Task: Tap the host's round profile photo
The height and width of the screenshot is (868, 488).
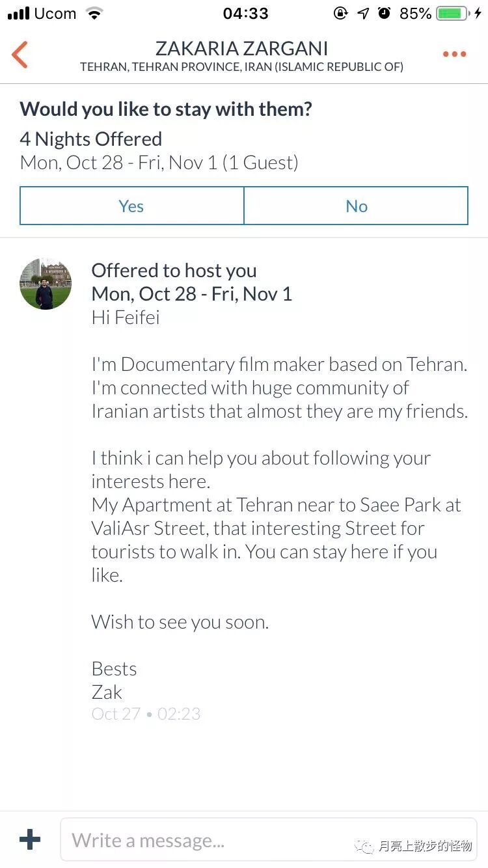Action: point(46,284)
